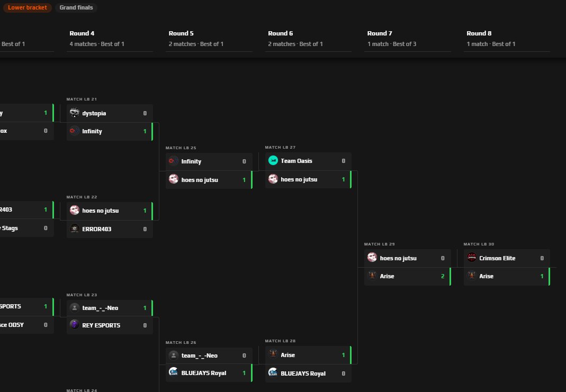The image size is (566, 392).
Task: Click Arise team name in Match LB 30
Action: (486, 276)
